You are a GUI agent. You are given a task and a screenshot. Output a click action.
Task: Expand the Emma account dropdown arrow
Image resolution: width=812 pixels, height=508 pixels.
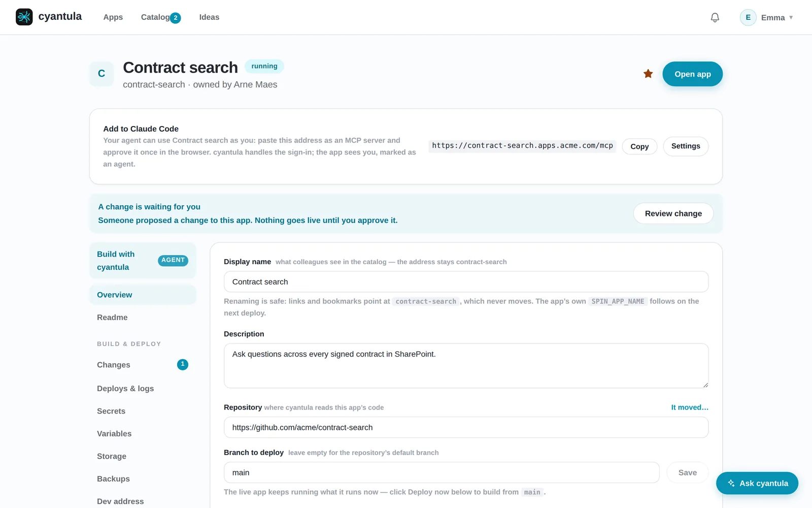coord(791,17)
